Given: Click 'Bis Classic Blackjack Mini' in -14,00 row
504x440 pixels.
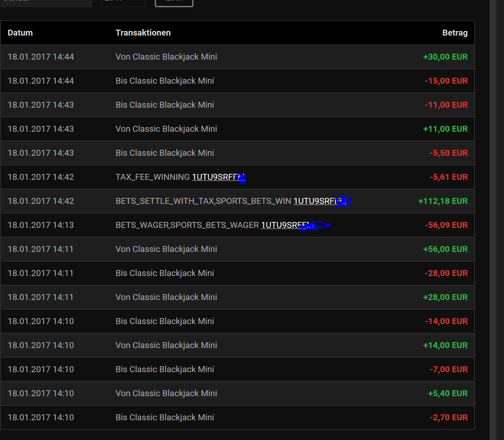Looking at the screenshot, I should pos(165,321).
